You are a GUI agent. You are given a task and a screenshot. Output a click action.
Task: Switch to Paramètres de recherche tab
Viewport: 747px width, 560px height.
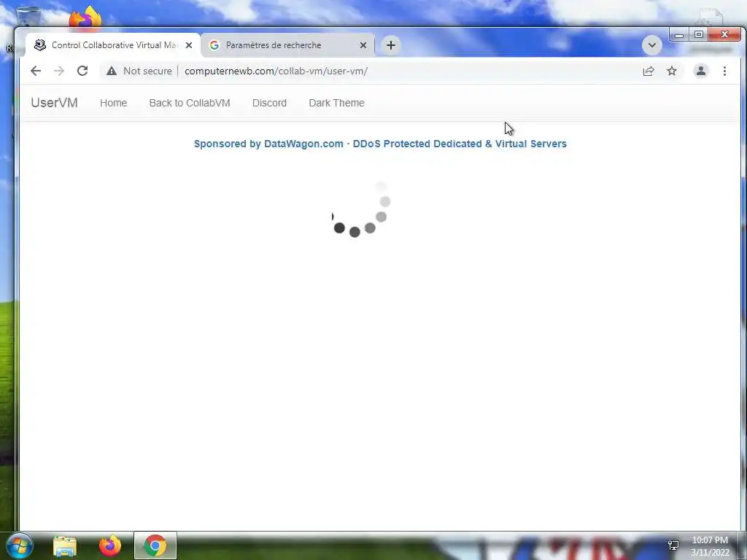coord(287,45)
